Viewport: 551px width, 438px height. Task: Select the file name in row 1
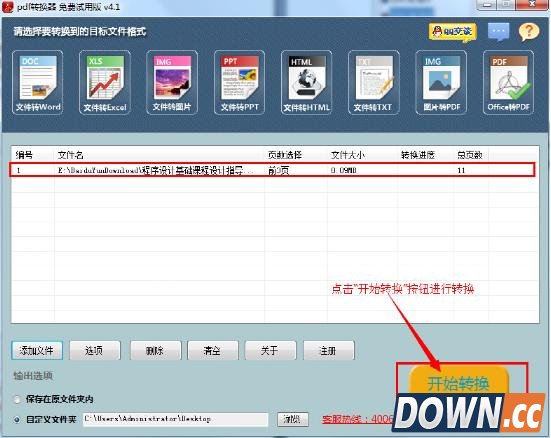point(155,170)
